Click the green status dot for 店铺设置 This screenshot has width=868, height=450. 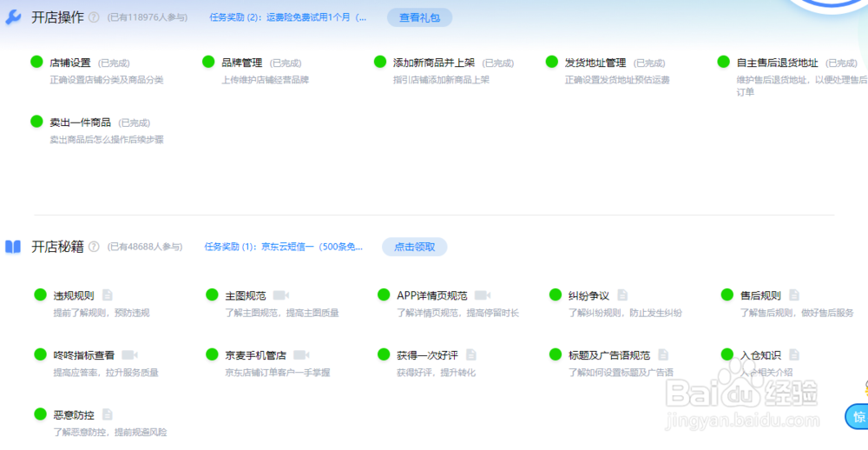pyautogui.click(x=36, y=62)
